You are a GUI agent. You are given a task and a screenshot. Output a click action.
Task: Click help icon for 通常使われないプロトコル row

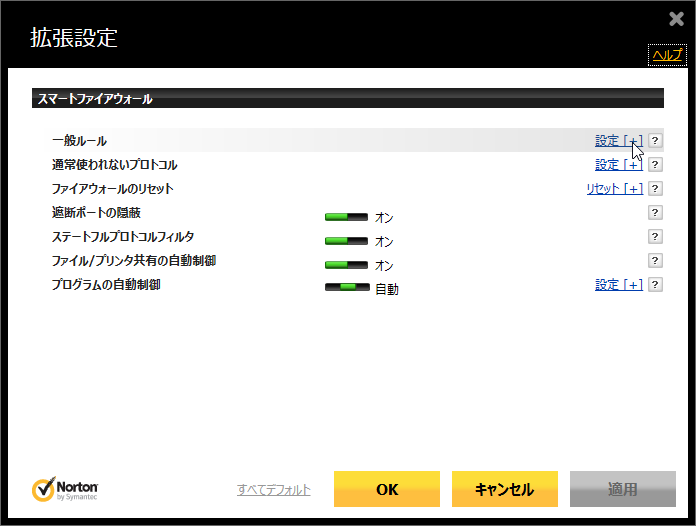coord(656,165)
